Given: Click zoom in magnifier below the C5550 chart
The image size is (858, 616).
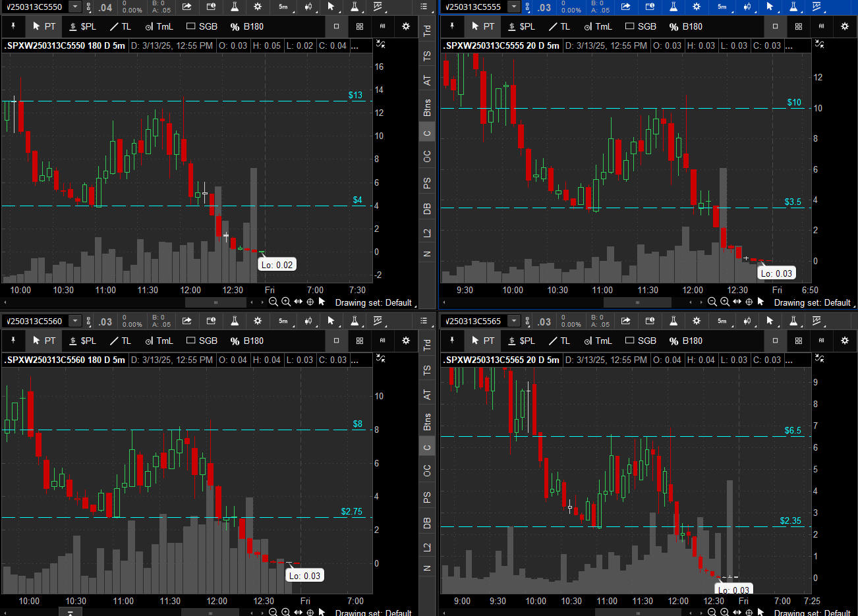Looking at the screenshot, I should (x=286, y=302).
